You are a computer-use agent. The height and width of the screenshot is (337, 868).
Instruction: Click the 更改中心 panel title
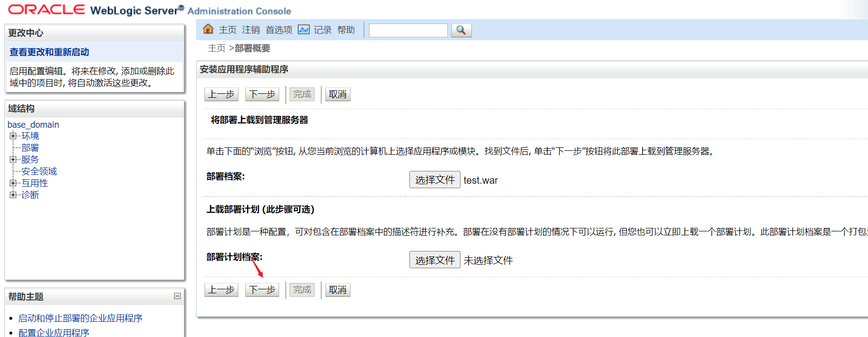[26, 33]
